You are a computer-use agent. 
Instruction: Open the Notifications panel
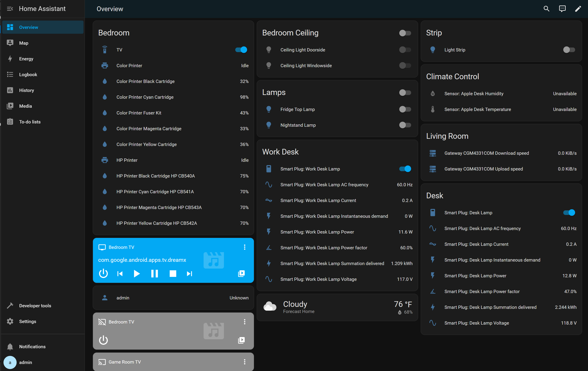(x=32, y=346)
